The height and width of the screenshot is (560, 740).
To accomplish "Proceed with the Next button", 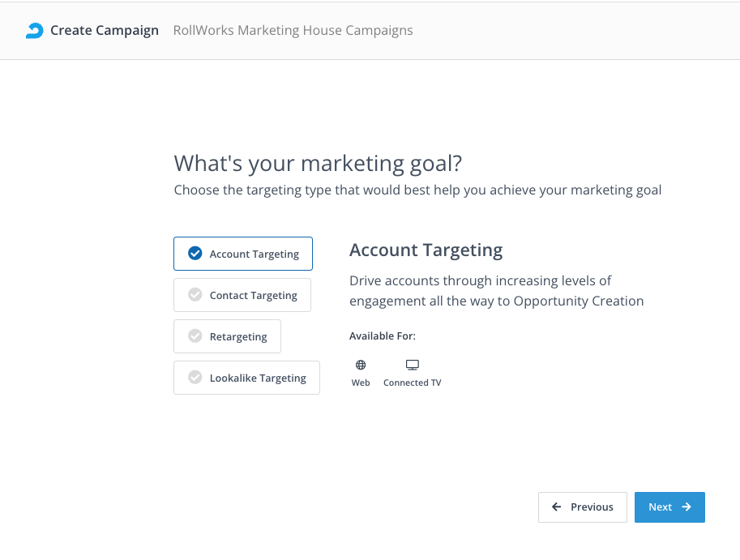I will [x=669, y=507].
